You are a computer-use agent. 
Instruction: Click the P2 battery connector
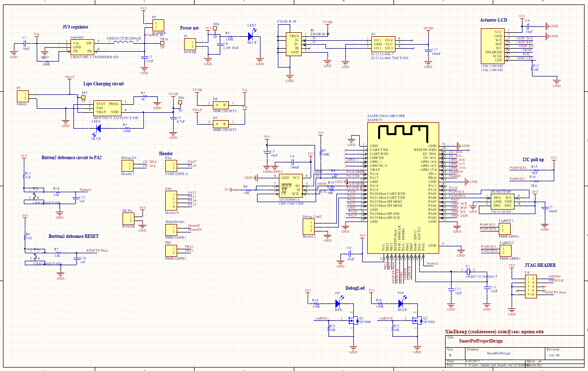22,96
